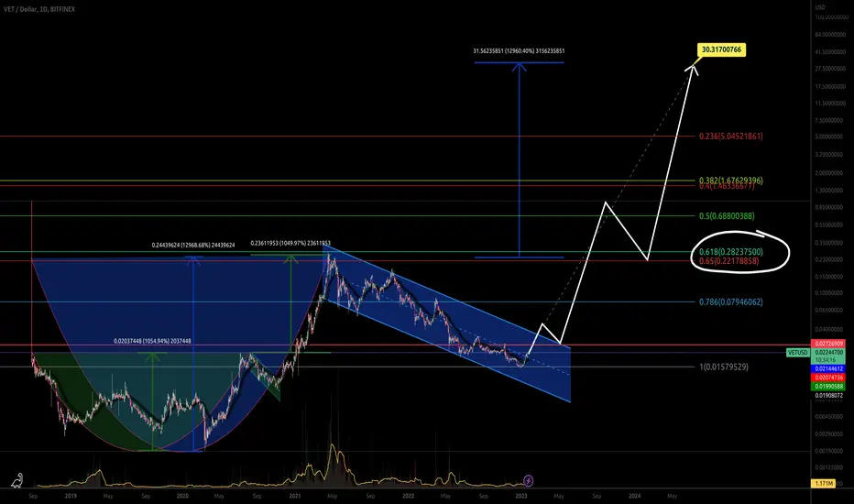Click the 1(0.01579529) Fibonacci level label
Image resolution: width=854 pixels, height=504 pixels.
click(724, 367)
